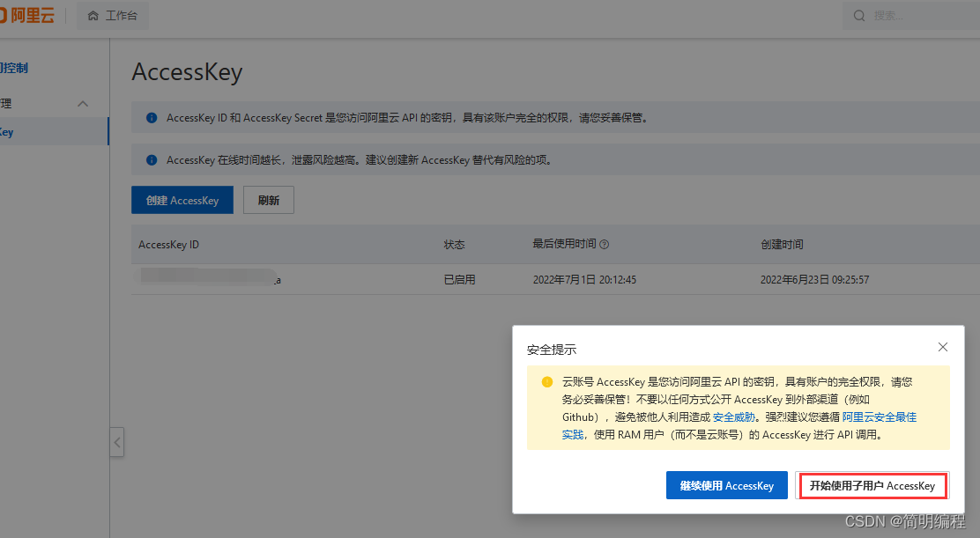The image size is (980, 538).
Task: Open the 阿里云安全最佳实践 link
Action: point(879,416)
